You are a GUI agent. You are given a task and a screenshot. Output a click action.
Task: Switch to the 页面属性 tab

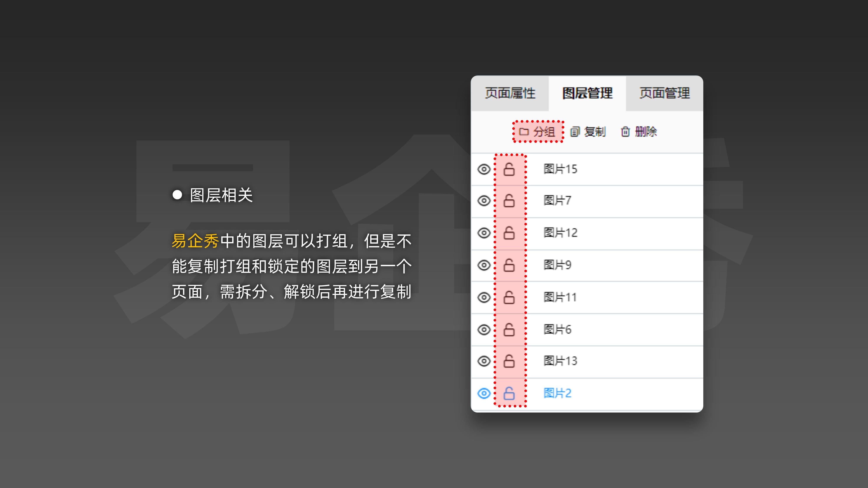(x=510, y=93)
